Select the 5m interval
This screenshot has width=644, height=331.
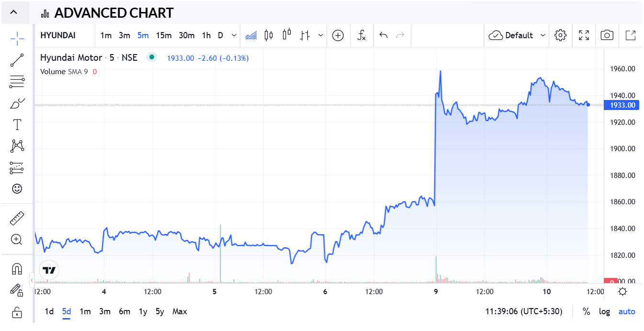(x=143, y=35)
